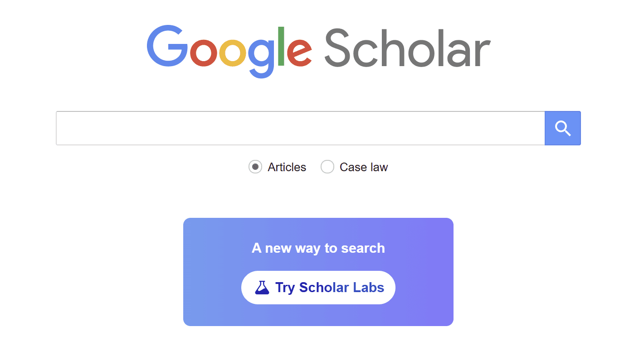Click the red letter e in Google logo
The image size is (644, 346).
pyautogui.click(x=299, y=53)
